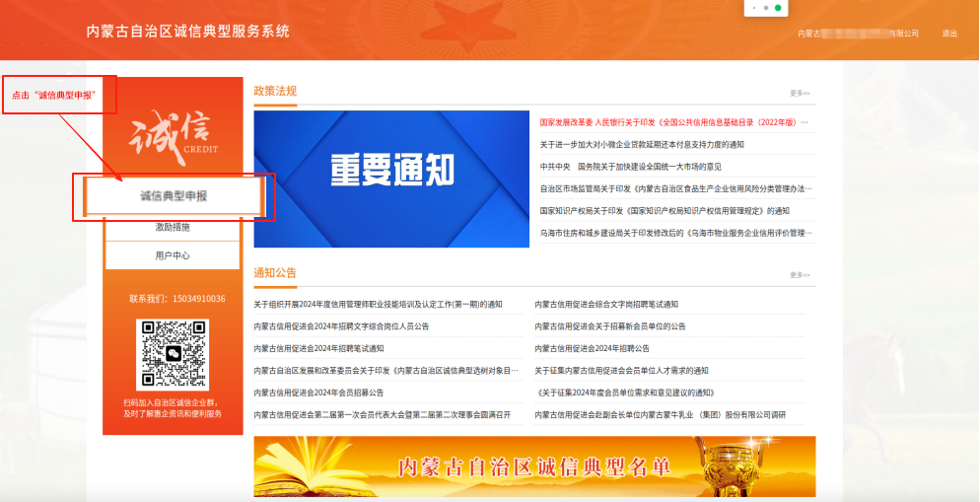Screen dimensions: 980x502
Task: Click the 重要通知 banner image
Action: click(x=392, y=179)
